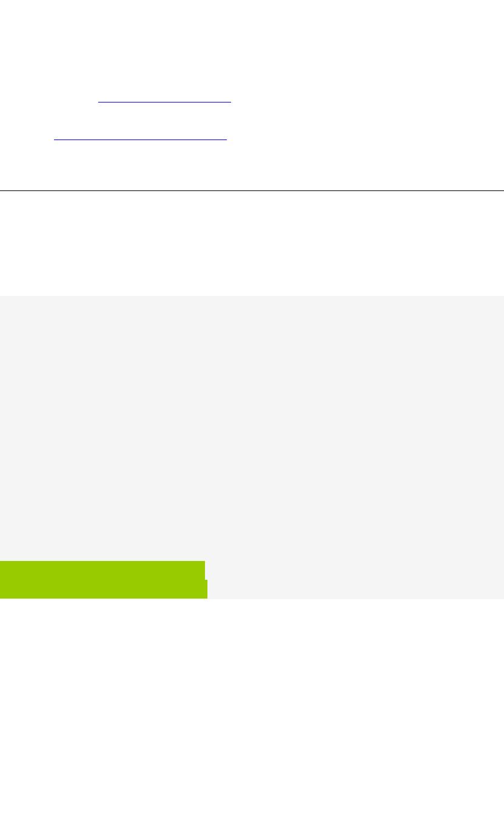Click the upper underlined blue hyperlink

[164, 101]
